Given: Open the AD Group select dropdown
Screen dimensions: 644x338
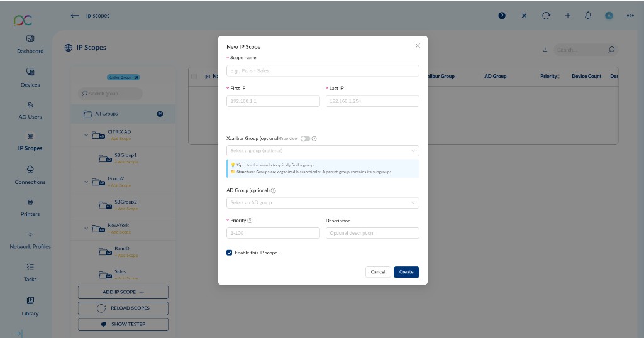Looking at the screenshot, I should (323, 203).
